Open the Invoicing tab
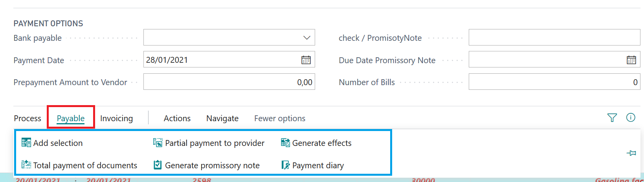Viewport: 644px width, 182px height. pyautogui.click(x=116, y=118)
